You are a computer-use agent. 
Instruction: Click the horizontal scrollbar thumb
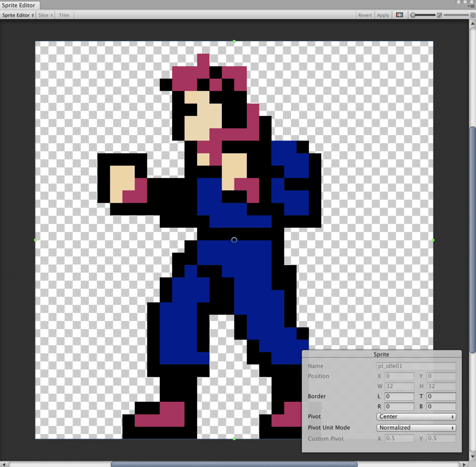tap(234, 464)
